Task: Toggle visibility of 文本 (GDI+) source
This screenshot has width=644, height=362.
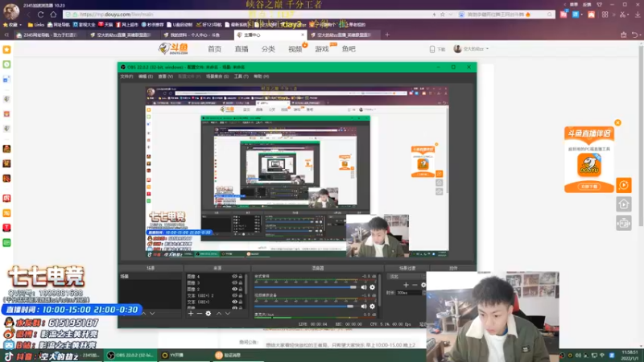Action: click(x=234, y=302)
